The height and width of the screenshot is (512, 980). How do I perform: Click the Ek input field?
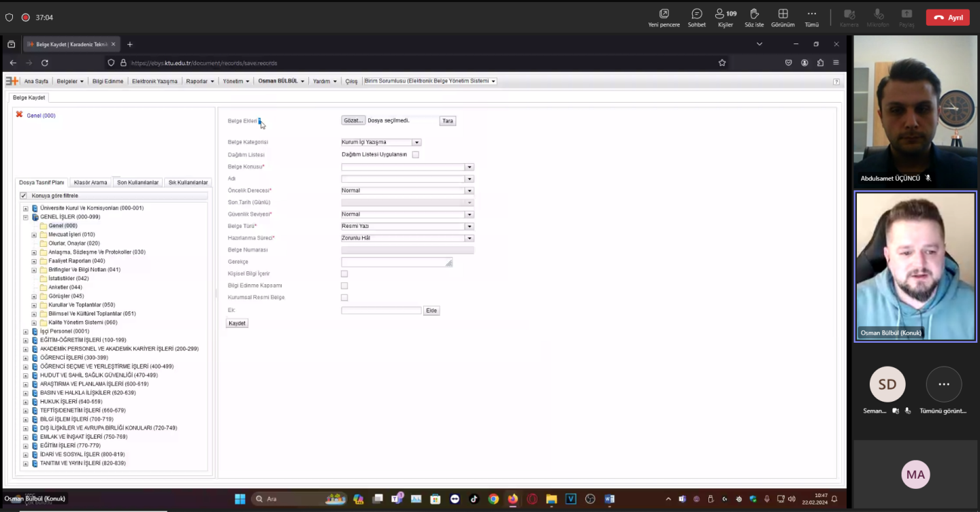381,311
